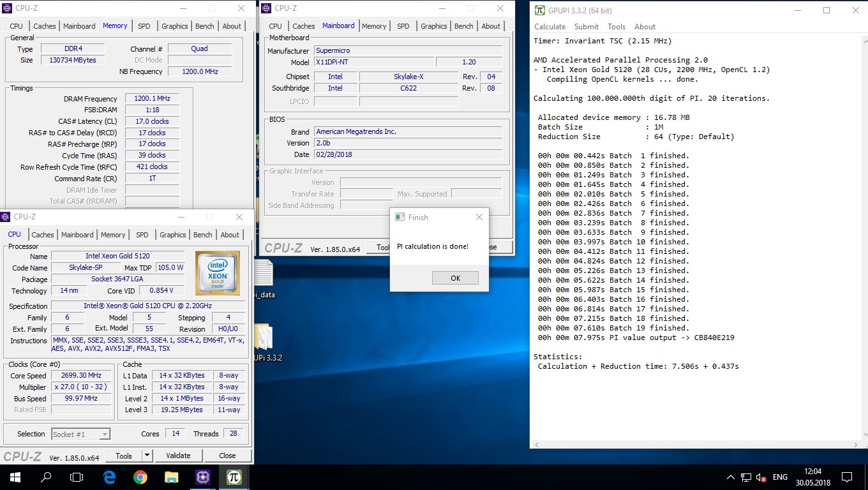Open Task View on the taskbar
Image resolution: width=868 pixels, height=490 pixels.
tap(77, 477)
